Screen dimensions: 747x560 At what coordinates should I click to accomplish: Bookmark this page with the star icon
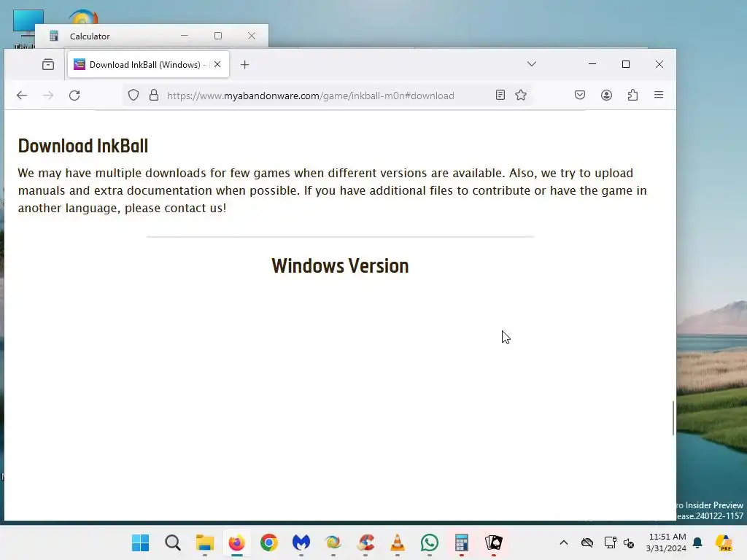click(521, 96)
